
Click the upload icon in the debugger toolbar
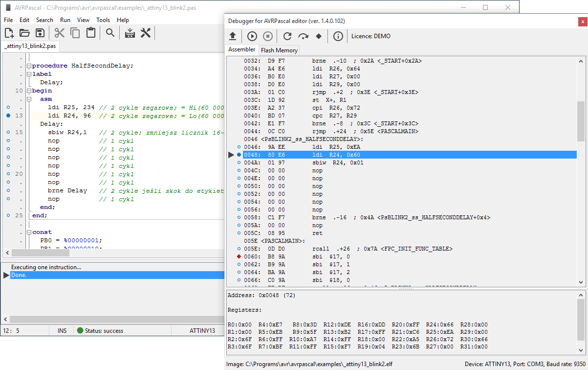click(x=233, y=36)
